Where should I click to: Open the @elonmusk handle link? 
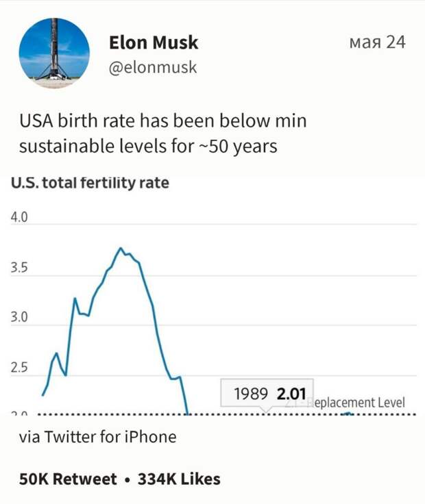[152, 67]
